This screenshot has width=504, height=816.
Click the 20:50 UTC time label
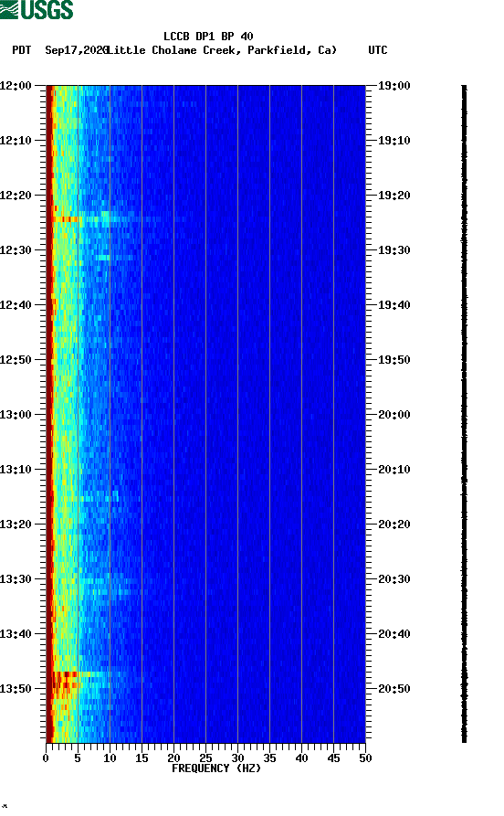394,688
